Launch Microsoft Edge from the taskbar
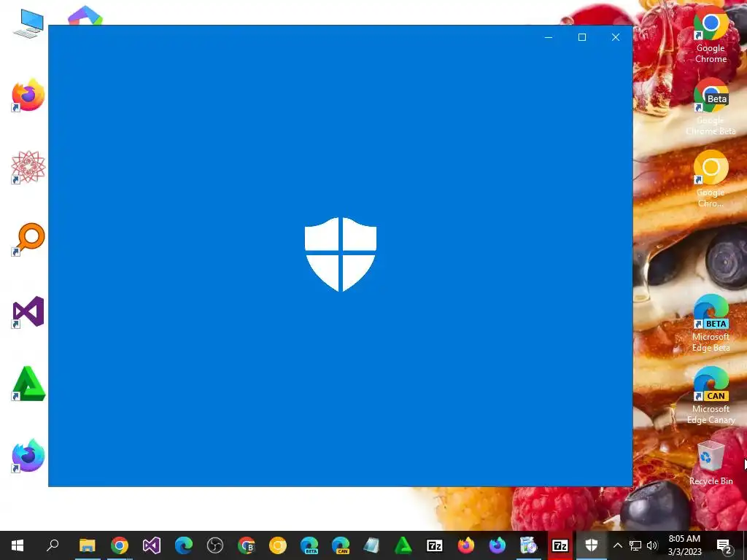Image resolution: width=747 pixels, height=560 pixels. point(183,545)
